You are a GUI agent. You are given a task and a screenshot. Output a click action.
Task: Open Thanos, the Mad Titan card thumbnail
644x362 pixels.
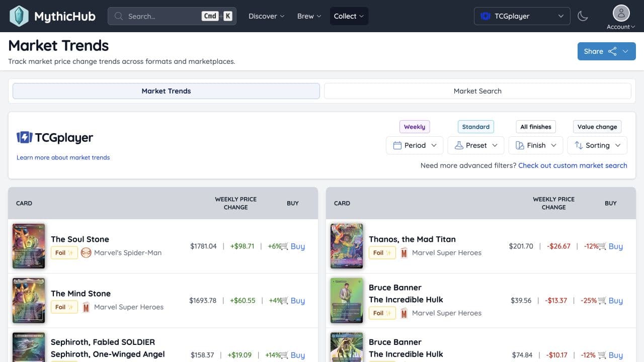(x=347, y=246)
